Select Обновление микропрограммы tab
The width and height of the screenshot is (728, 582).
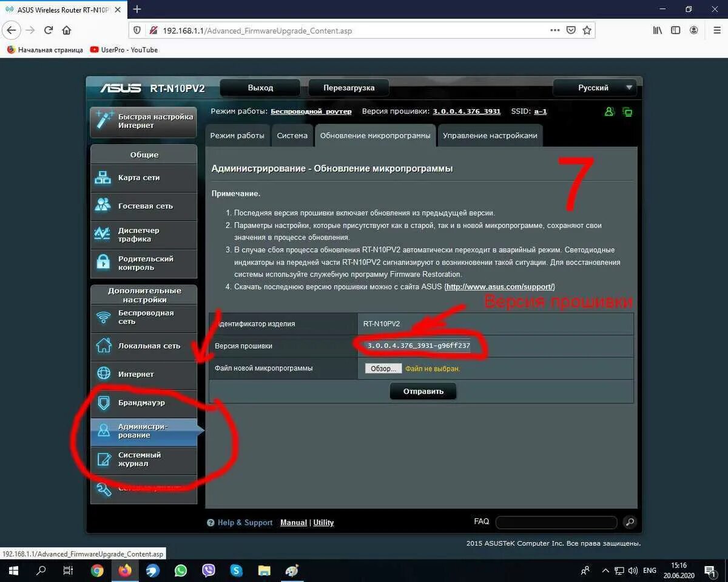tap(376, 136)
